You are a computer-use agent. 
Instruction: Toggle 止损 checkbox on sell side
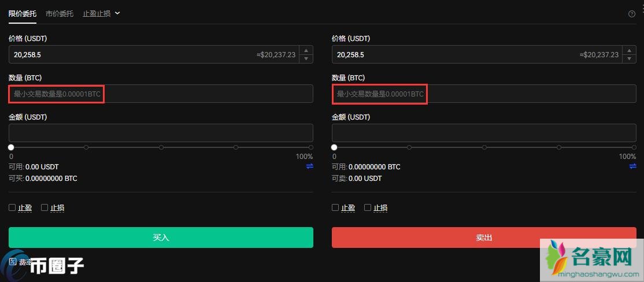368,207
